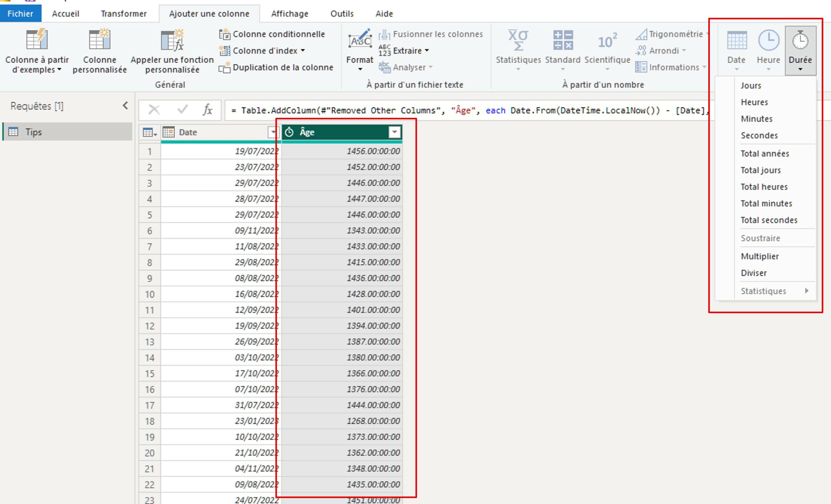
Task: Click the Âge column duration type icon
Action: pos(289,132)
